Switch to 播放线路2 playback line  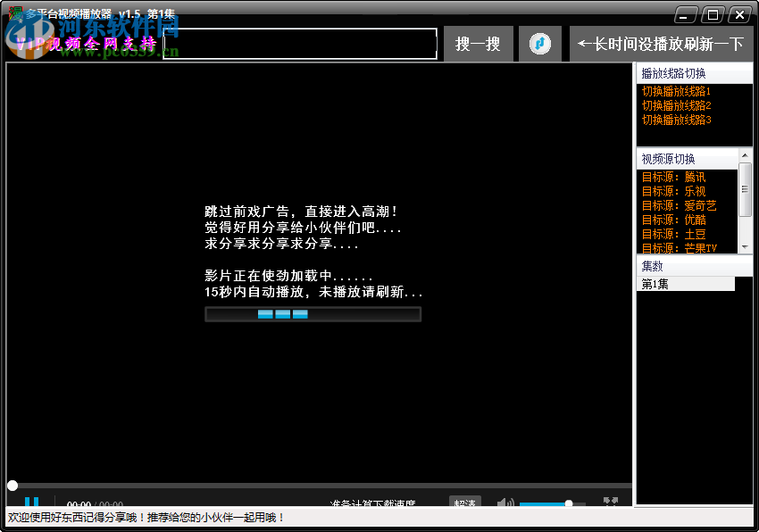(x=674, y=107)
